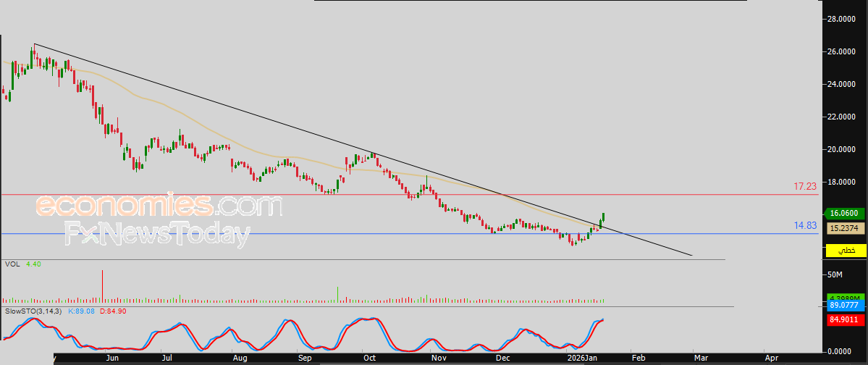Click the red 84.9011 stochastic D tag

(845, 318)
